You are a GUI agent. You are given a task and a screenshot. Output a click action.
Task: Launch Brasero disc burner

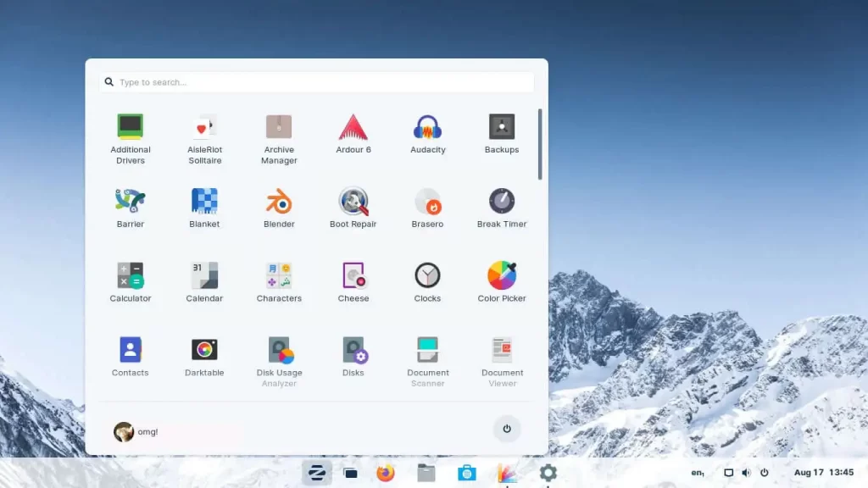[x=427, y=208]
